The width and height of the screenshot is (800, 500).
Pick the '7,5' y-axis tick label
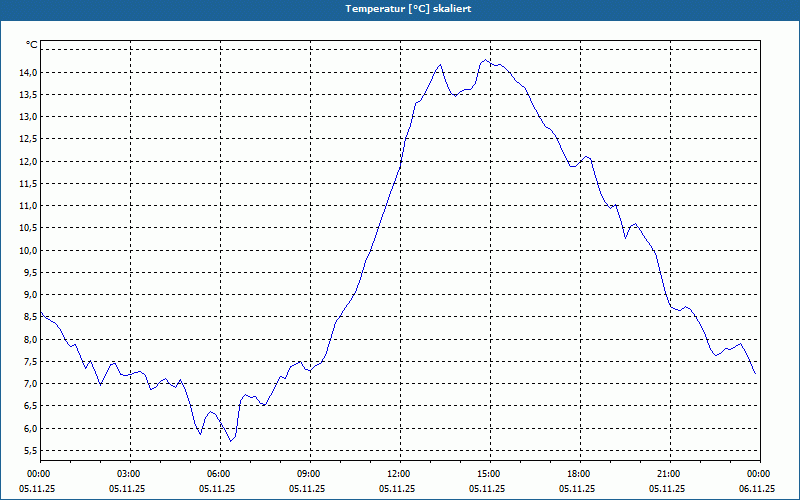(31, 361)
